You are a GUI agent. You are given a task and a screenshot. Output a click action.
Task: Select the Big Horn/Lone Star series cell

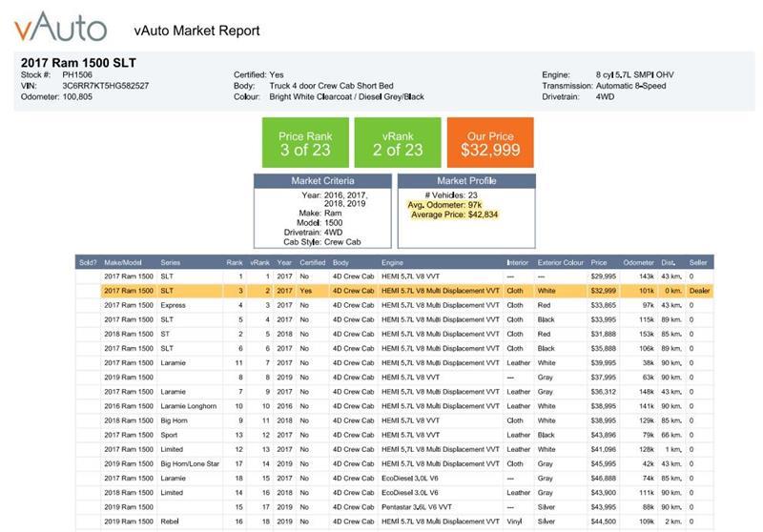[190, 464]
